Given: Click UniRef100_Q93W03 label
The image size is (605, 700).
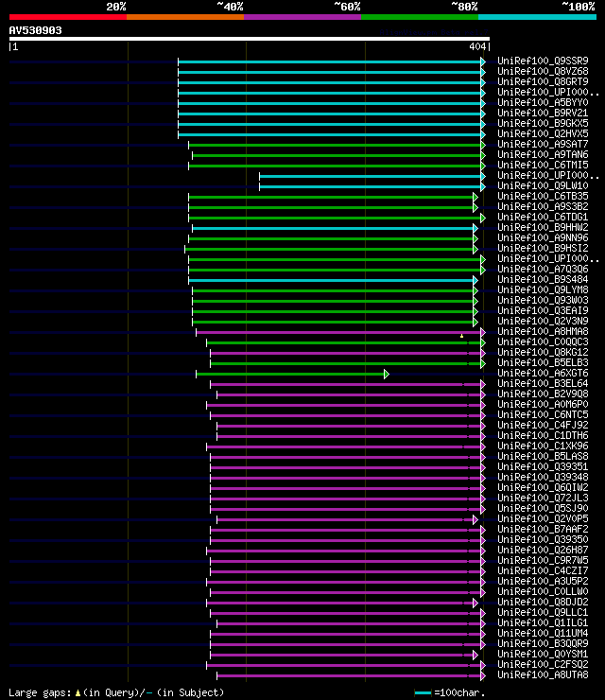Looking at the screenshot, I should pos(543,301).
